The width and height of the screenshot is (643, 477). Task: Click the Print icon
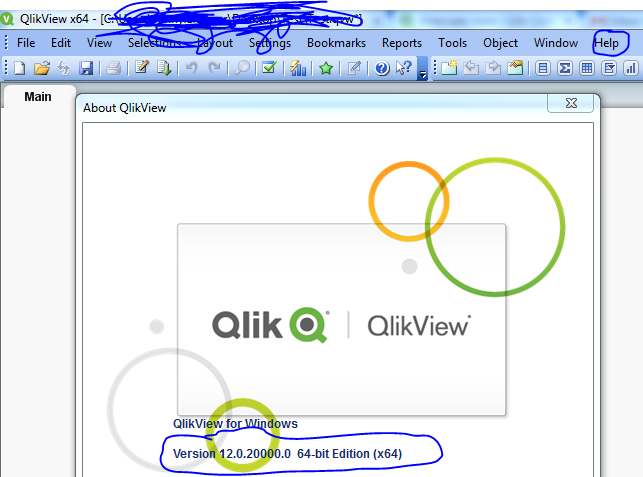[113, 68]
